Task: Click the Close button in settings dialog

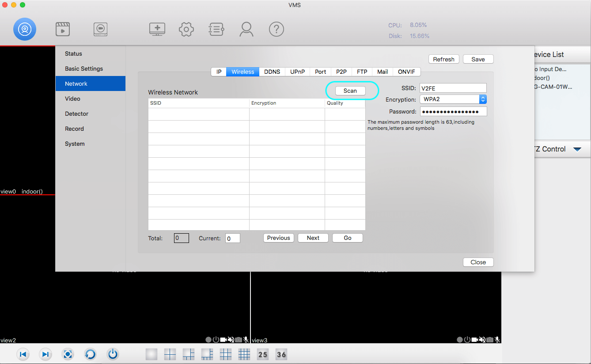Action: click(478, 262)
